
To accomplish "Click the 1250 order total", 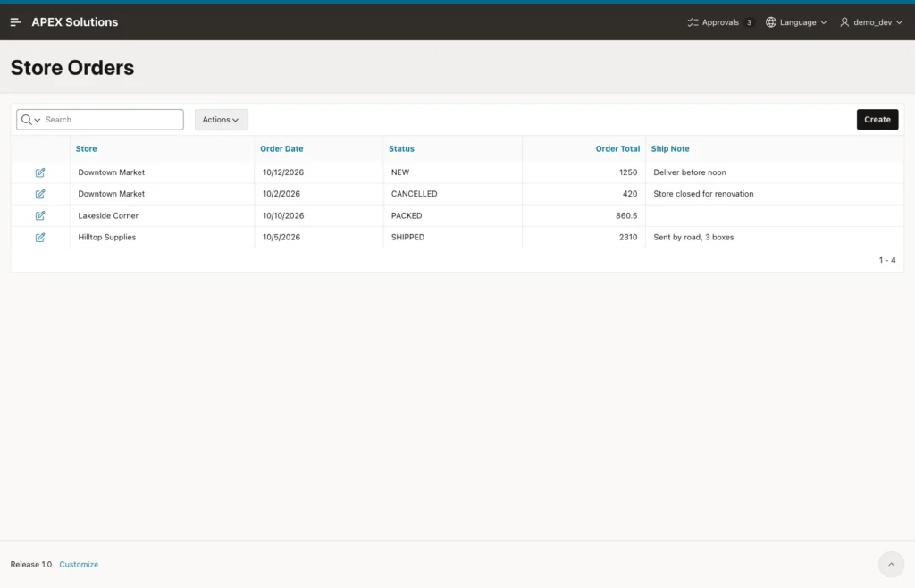I will point(628,172).
